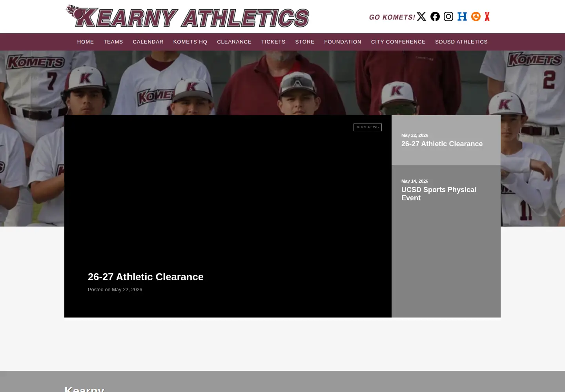The width and height of the screenshot is (565, 392).
Task: Select Tickets in the navigation bar
Action: click(x=273, y=42)
